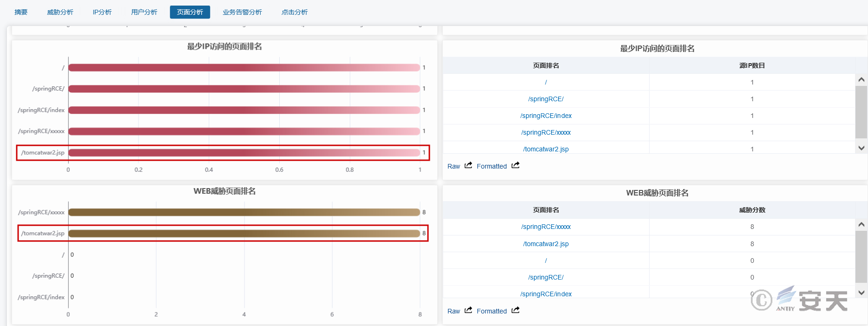Switch to the 点击分析 tab
Viewport: 868px width, 326px height.
pos(295,12)
